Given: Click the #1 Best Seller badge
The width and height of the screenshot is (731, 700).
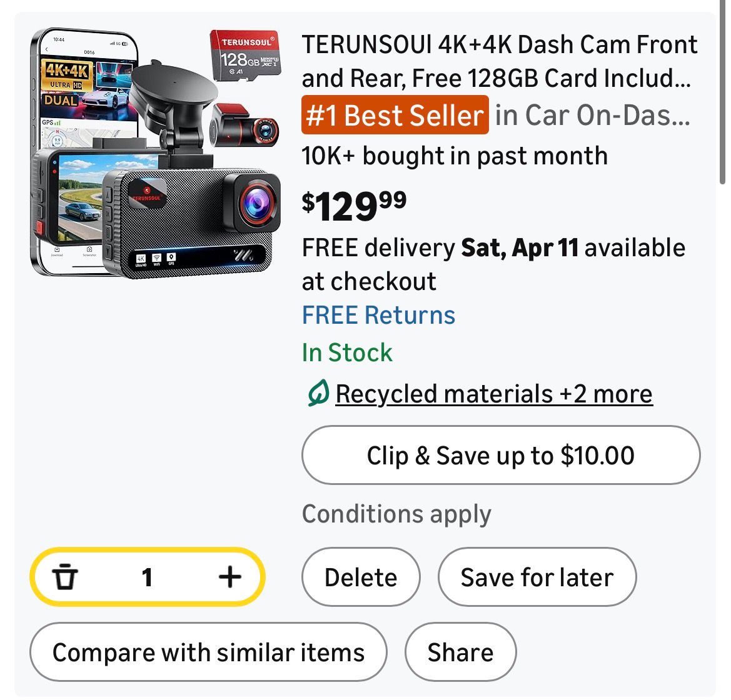Looking at the screenshot, I should [395, 115].
